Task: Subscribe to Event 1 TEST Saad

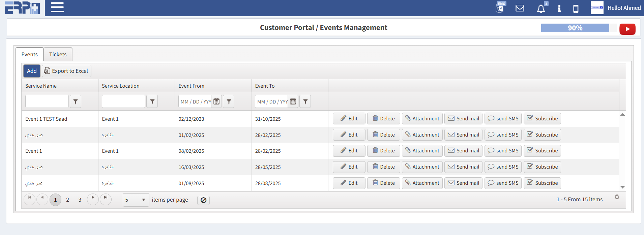Action: pyautogui.click(x=542, y=119)
